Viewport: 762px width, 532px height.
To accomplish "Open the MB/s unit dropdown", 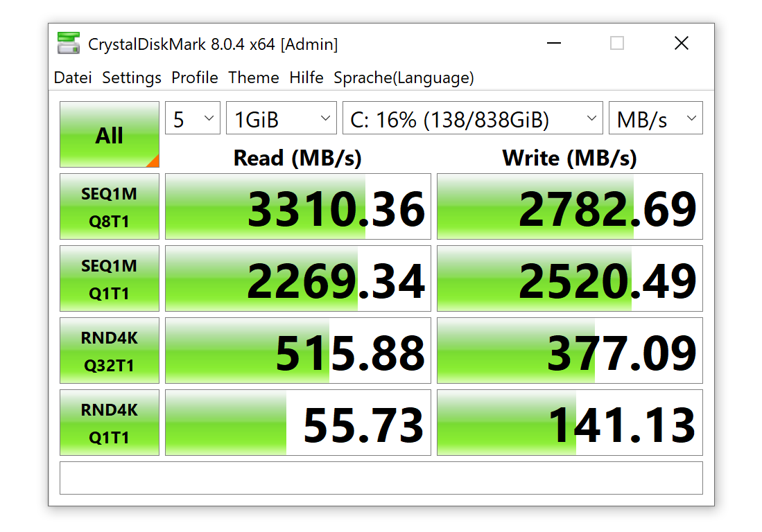I will [656, 118].
